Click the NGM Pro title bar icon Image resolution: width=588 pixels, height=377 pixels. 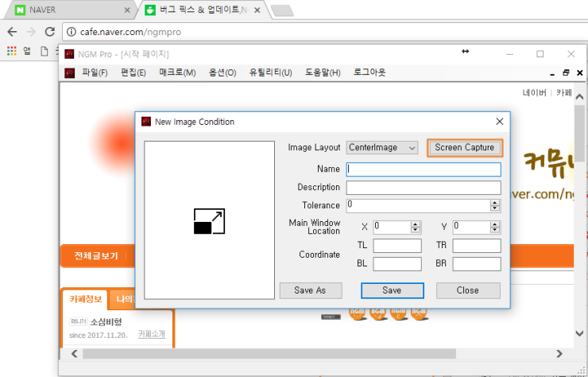69,54
